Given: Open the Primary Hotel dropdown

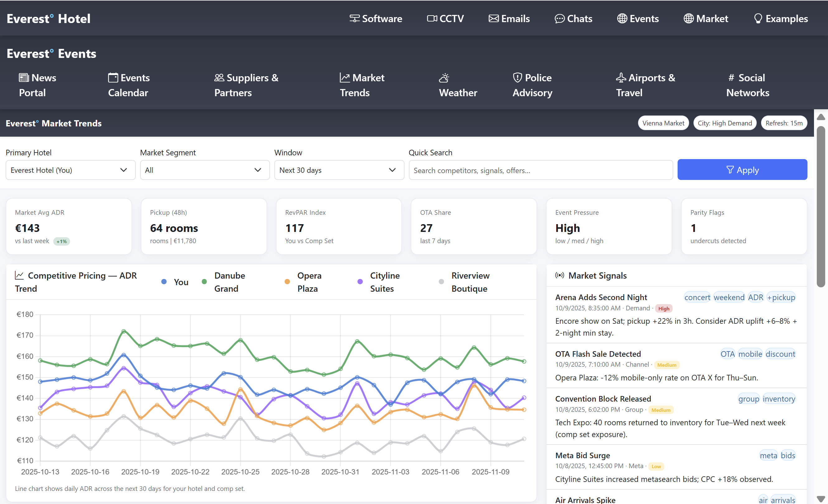Looking at the screenshot, I should point(70,170).
